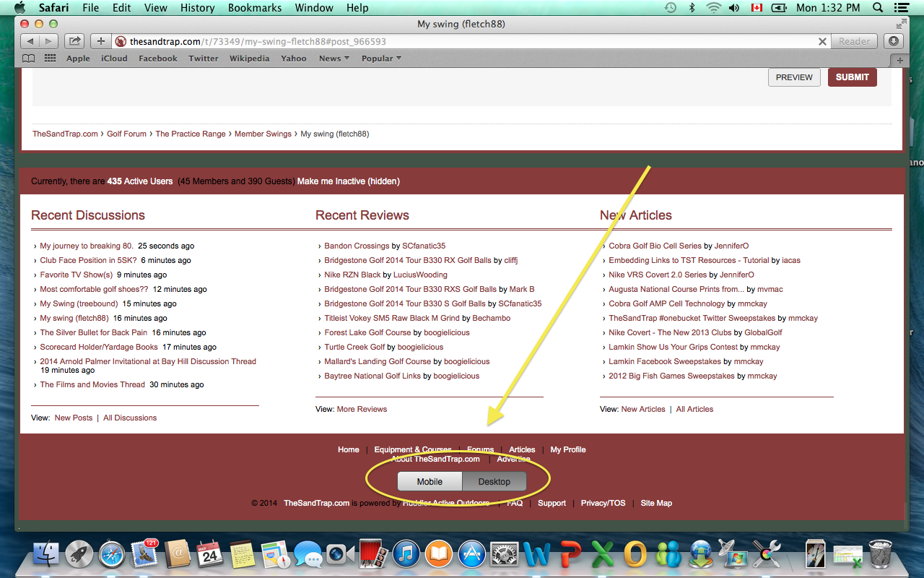The width and height of the screenshot is (924, 578).
Task: Launch iTunes from the Dock
Action: [406, 555]
